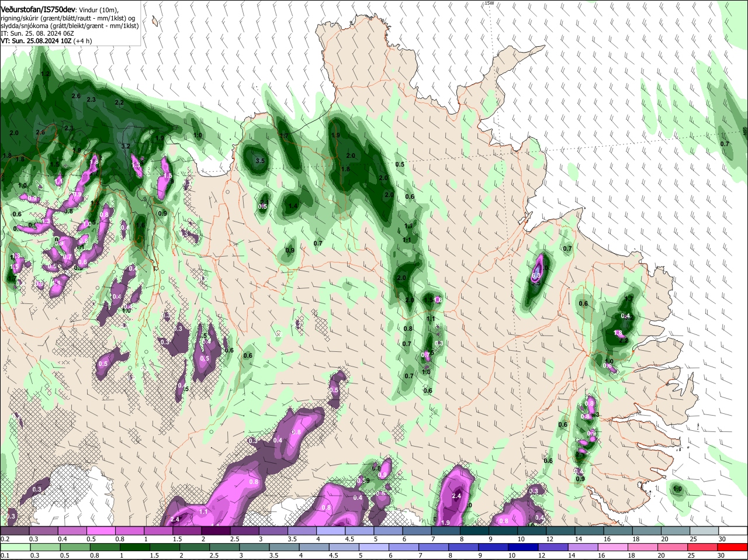
Task: Pick the darkest purple 2 swatch on the upper scale
Action: point(216,530)
